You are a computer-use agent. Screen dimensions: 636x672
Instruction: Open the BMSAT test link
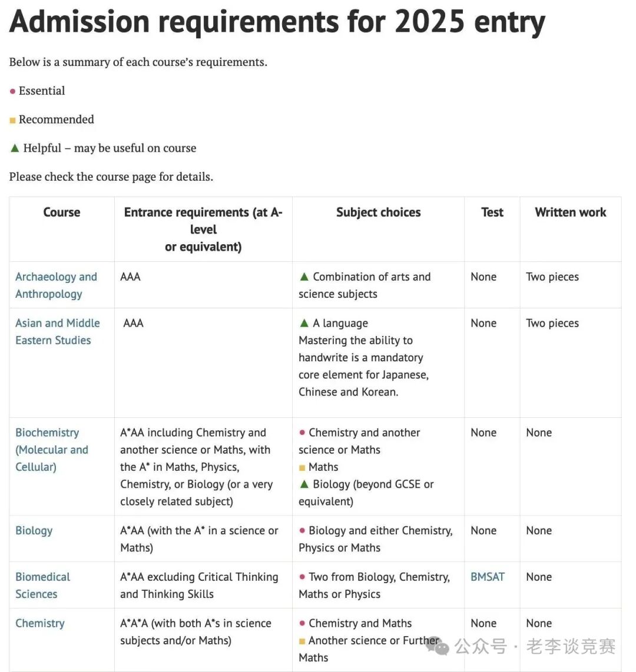[x=487, y=577]
